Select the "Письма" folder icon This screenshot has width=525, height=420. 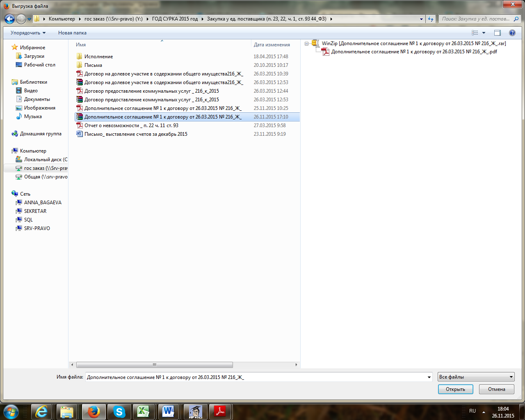point(80,65)
